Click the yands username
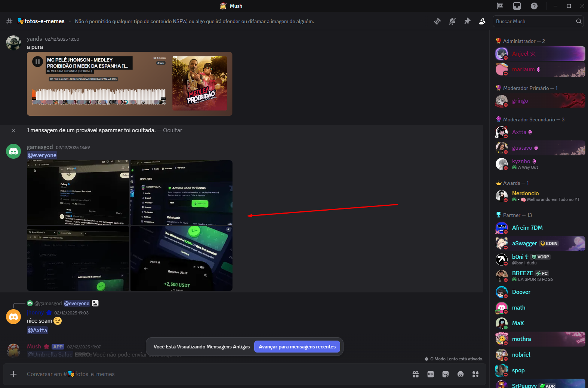The width and height of the screenshot is (588, 388). click(34, 39)
